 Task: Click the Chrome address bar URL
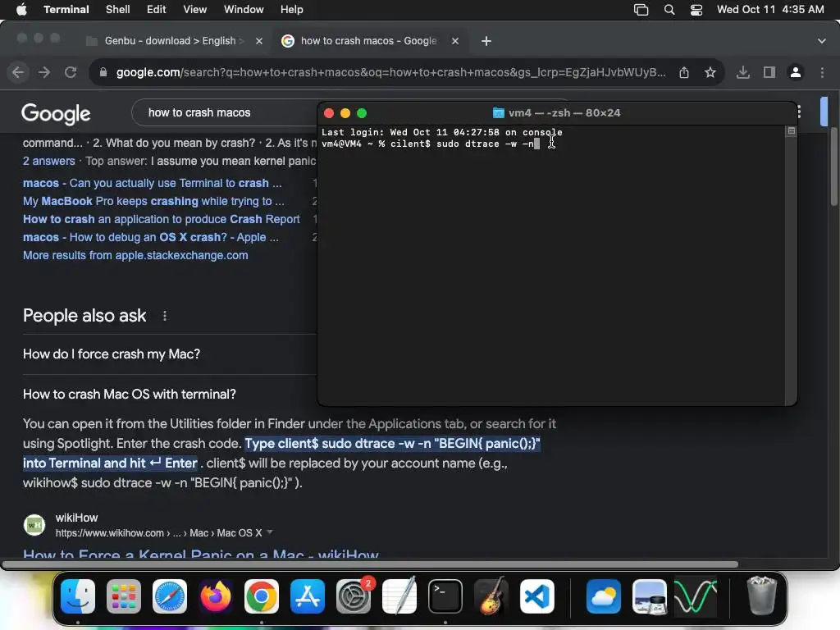click(x=391, y=72)
